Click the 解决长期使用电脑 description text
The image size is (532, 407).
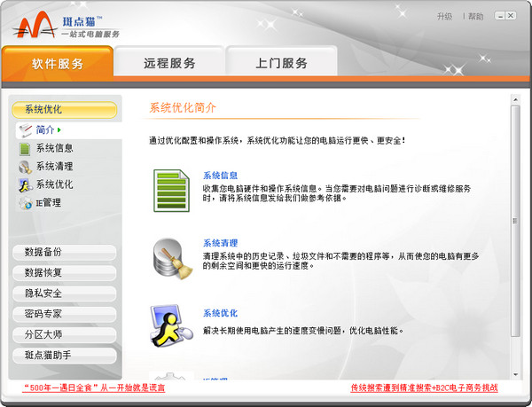(303, 330)
